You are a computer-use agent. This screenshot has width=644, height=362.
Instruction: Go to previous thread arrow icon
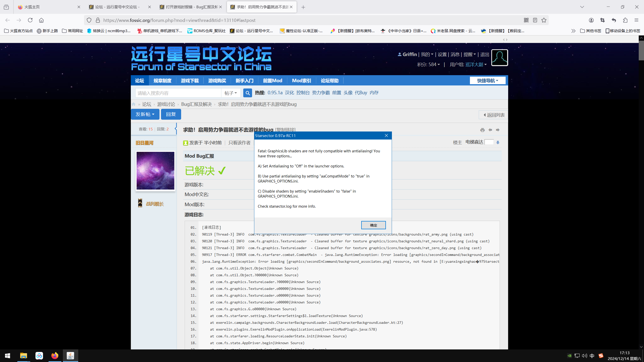click(x=490, y=130)
